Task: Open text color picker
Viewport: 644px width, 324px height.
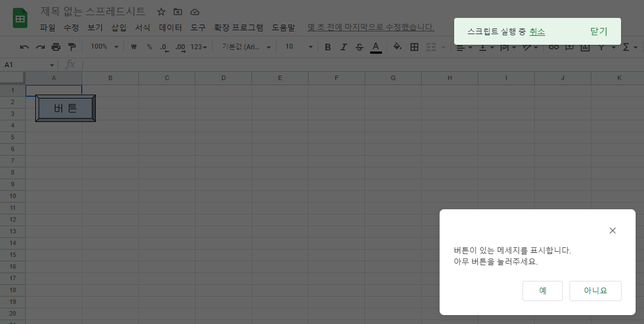Action: tap(376, 47)
